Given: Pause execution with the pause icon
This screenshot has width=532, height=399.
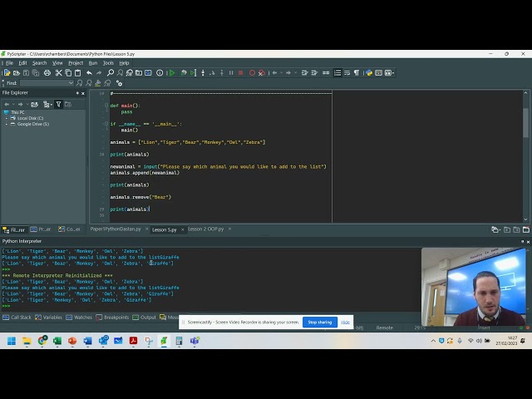Looking at the screenshot, I should tap(231, 73).
